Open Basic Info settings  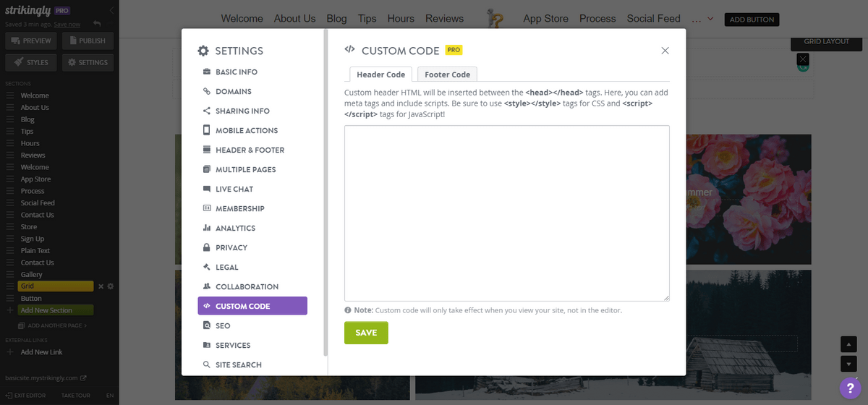click(x=236, y=72)
